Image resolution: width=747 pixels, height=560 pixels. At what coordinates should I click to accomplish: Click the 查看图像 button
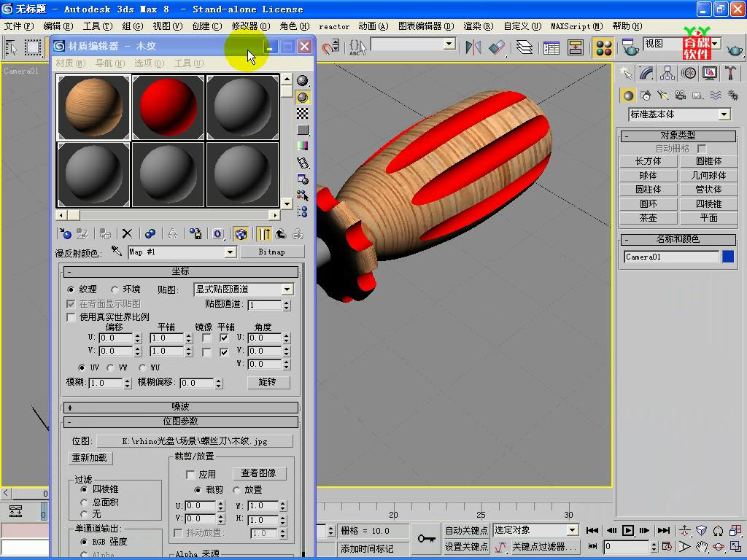[x=259, y=472]
